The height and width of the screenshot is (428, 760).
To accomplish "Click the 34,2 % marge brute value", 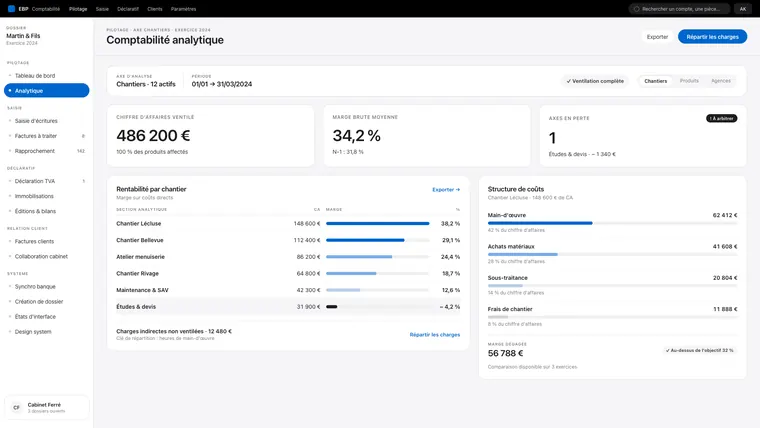I will (x=356, y=136).
